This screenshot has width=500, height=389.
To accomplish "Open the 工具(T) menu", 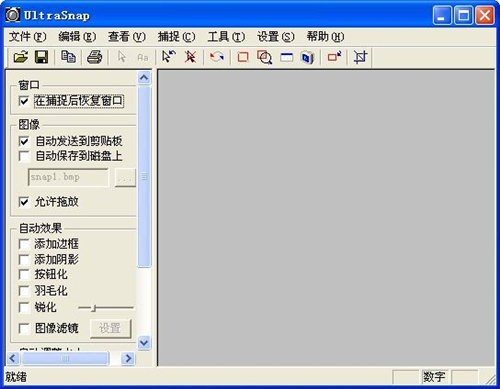I will [226, 37].
